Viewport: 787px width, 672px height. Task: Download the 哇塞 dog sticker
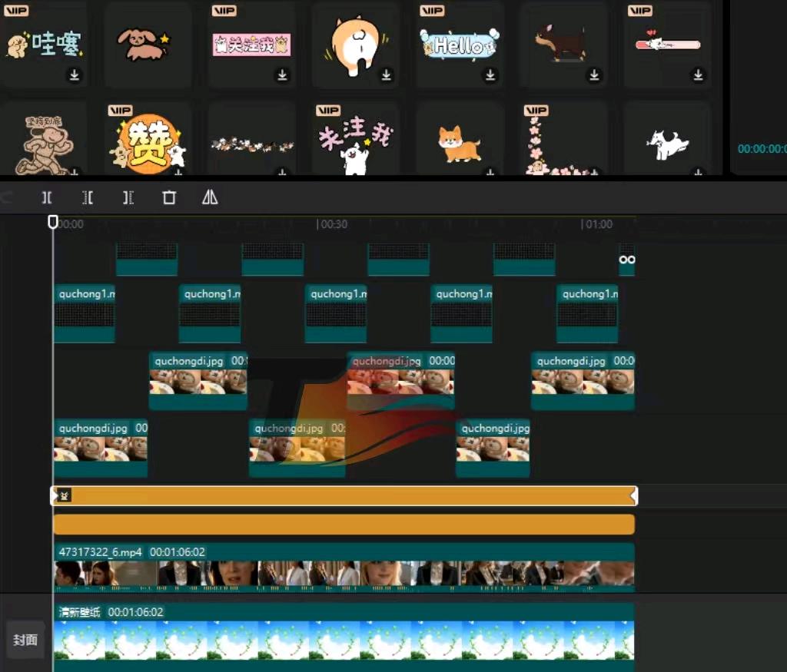pos(75,74)
